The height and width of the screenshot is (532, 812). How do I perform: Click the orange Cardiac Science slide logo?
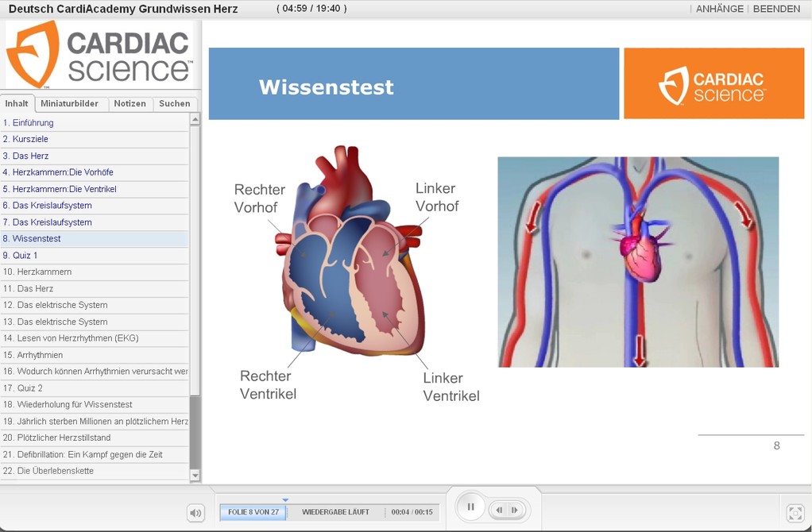pos(713,83)
